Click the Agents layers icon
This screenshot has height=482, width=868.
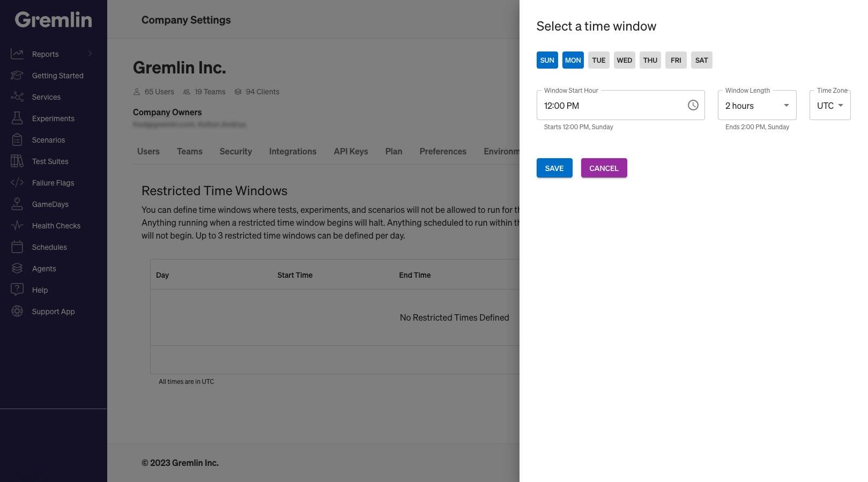pyautogui.click(x=17, y=269)
